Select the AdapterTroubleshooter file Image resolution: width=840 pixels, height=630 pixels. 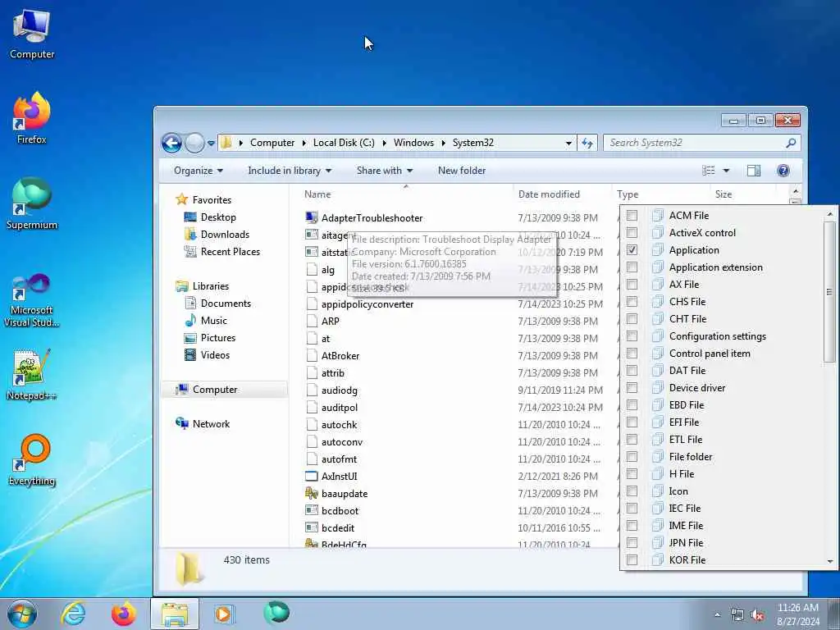pyautogui.click(x=372, y=218)
